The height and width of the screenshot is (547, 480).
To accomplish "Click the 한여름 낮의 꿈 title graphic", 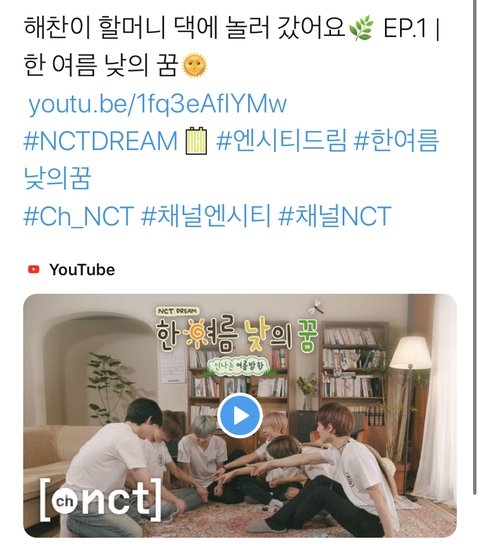I will pos(237,337).
